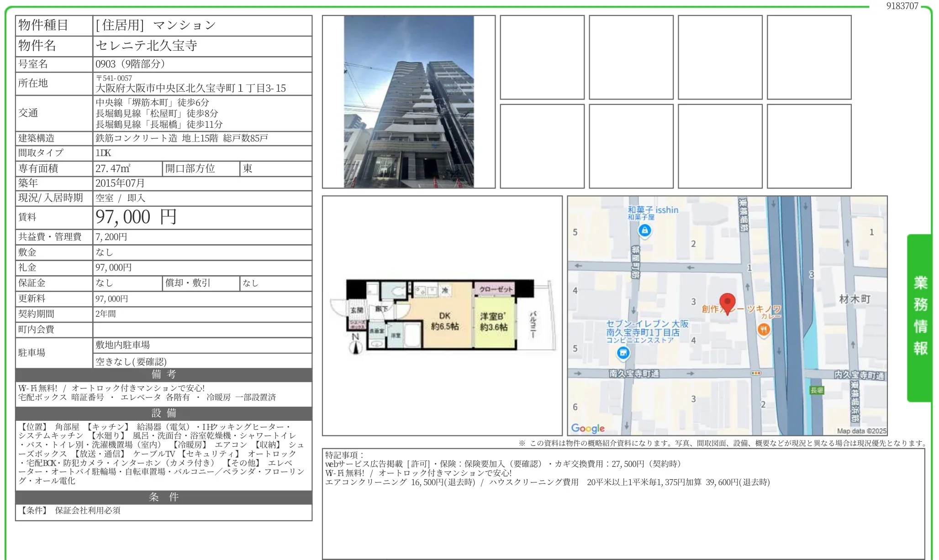Click the Seven-Eleven convenience store map icon

(x=623, y=353)
